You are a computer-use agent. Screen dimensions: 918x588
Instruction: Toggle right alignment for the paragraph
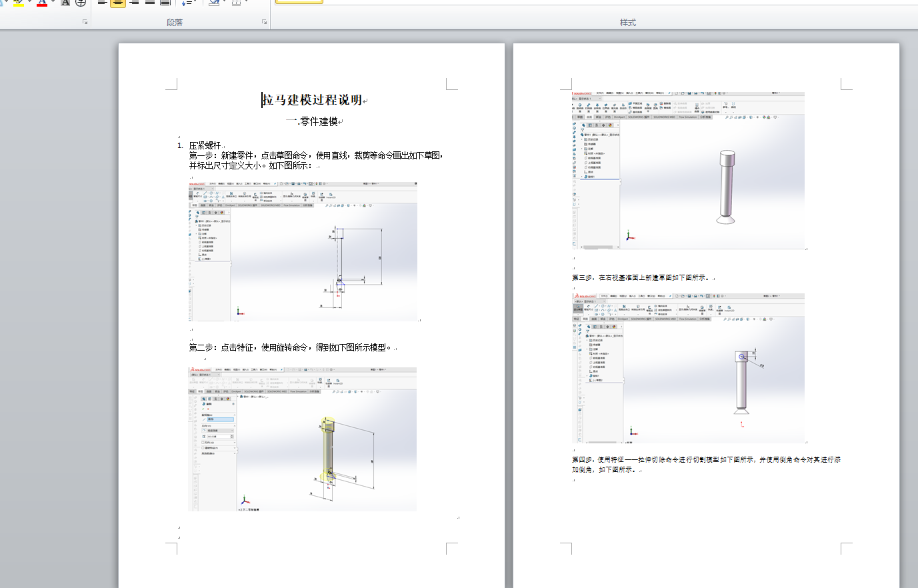coord(134,3)
